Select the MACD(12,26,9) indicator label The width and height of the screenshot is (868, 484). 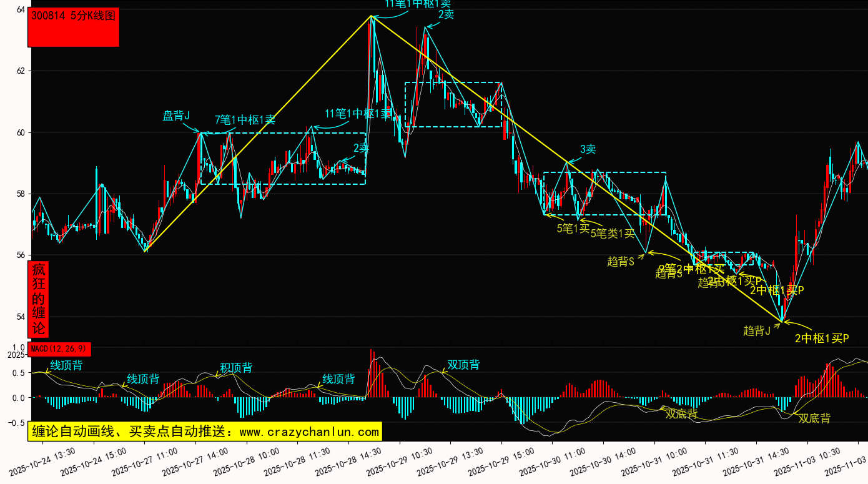60,348
